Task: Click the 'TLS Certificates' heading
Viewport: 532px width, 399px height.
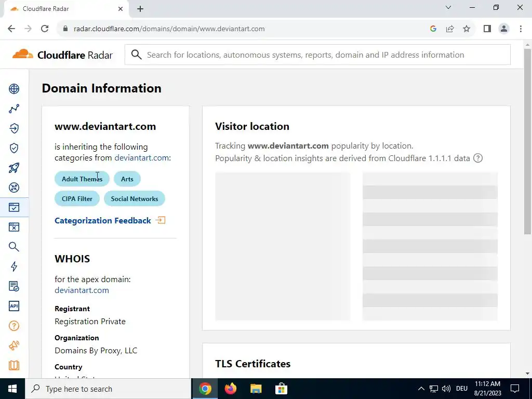Action: [253, 364]
